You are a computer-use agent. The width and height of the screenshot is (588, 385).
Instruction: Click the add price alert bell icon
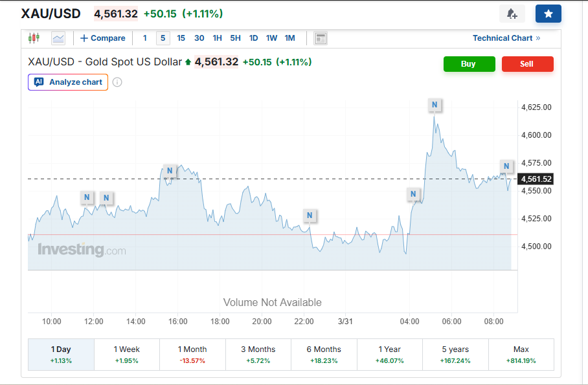(512, 14)
